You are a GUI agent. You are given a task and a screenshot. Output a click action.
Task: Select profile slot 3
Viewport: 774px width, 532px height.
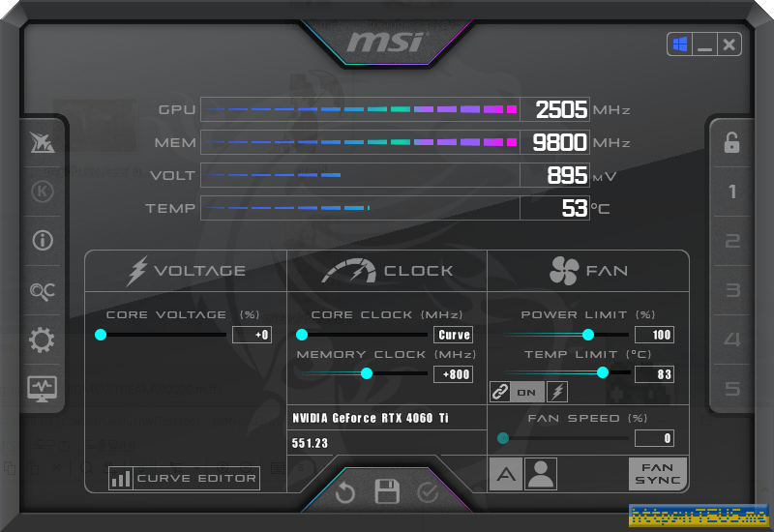coord(732,290)
